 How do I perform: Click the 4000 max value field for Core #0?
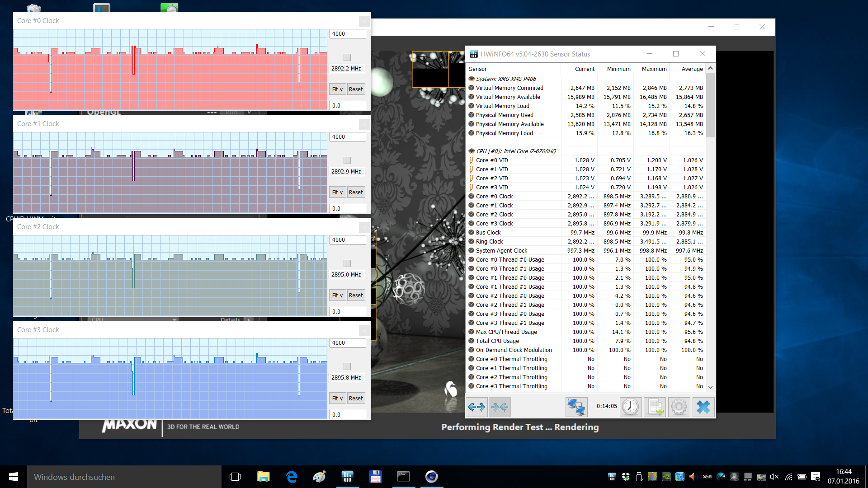347,34
